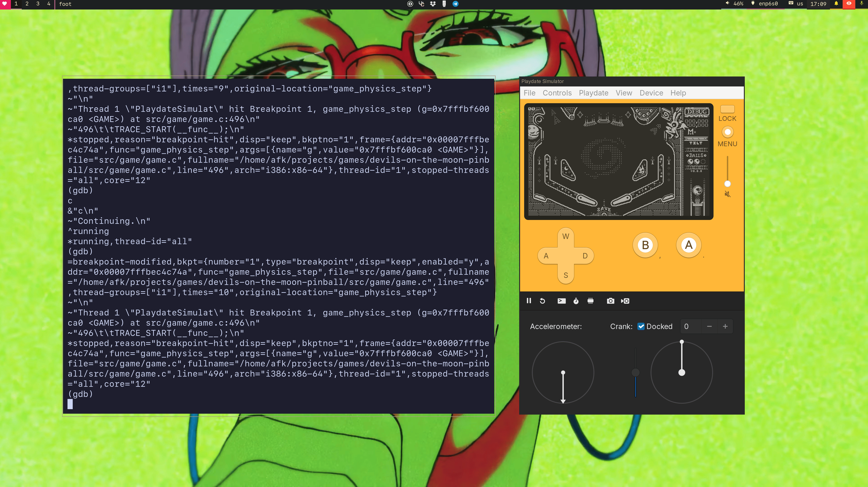
Task: Click the 1Password tray icon
Action: point(410,4)
